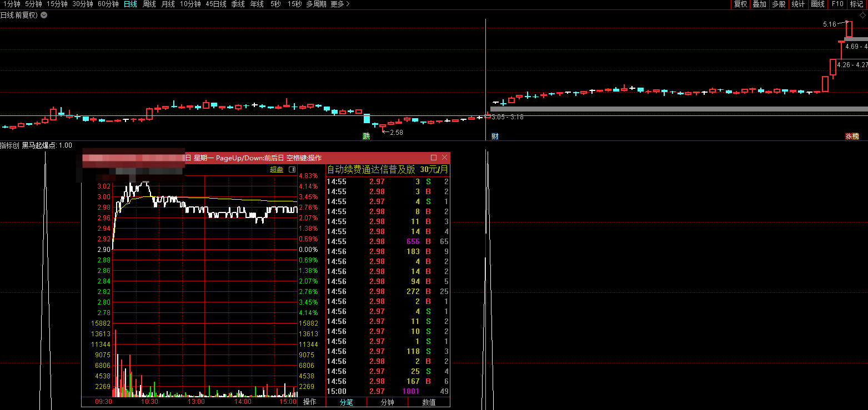Image resolution: width=868 pixels, height=410 pixels.
Task: Open the 数值 tab in popup
Action: (x=429, y=402)
